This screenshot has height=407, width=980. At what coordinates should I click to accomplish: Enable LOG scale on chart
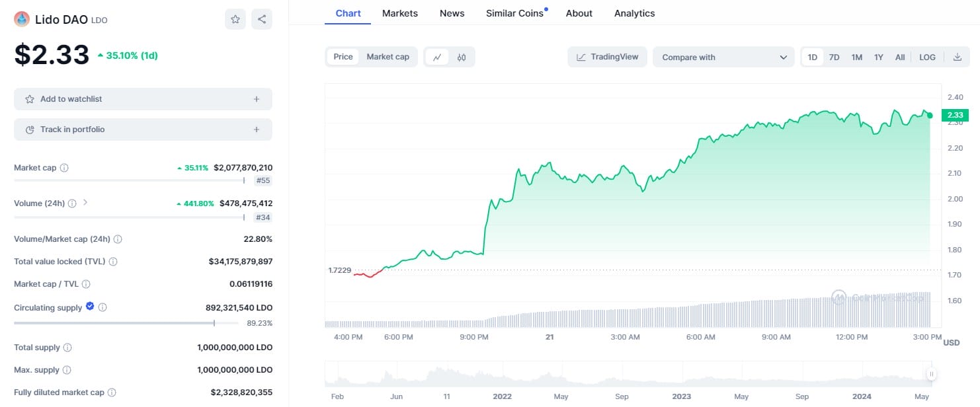tap(927, 57)
